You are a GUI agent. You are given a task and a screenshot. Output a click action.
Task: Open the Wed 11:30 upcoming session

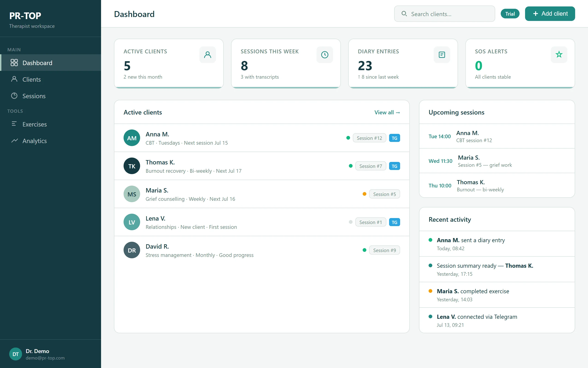pyautogui.click(x=497, y=161)
